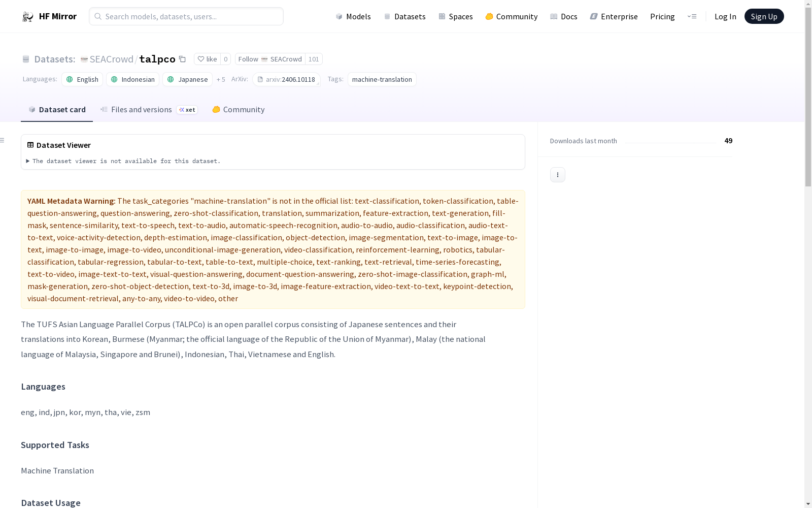Open the arxiv:2406.10118 tag
This screenshot has width=812, height=508.
pyautogui.click(x=286, y=79)
